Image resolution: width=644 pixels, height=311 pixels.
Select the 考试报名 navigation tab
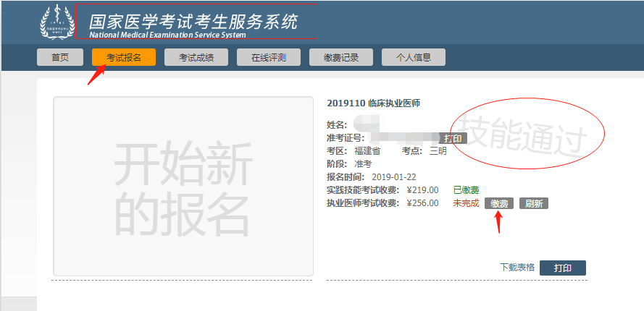124,58
